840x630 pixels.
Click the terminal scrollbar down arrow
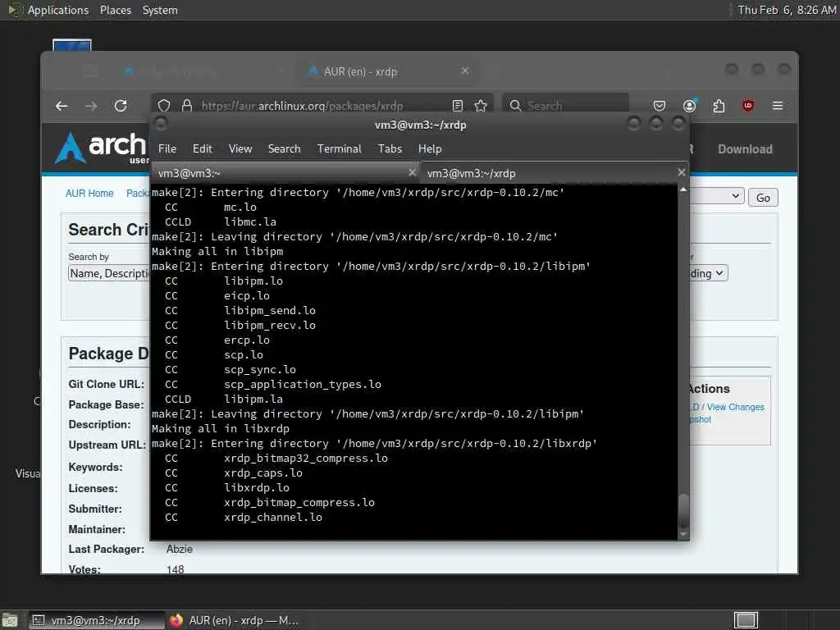(683, 534)
